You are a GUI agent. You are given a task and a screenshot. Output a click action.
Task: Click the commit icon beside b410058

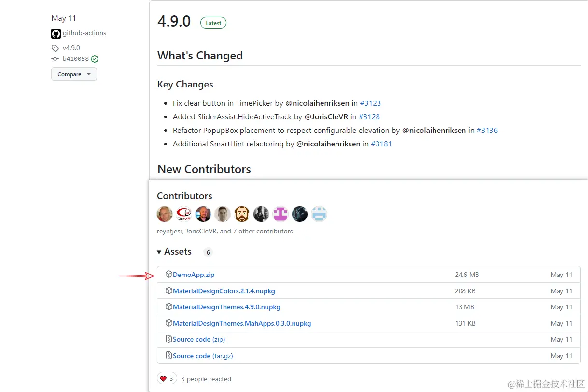pos(55,59)
